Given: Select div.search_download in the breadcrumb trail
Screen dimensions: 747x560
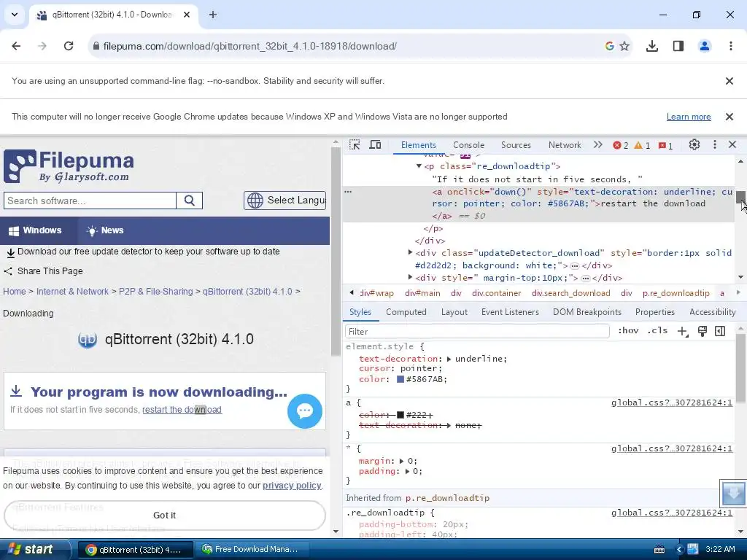Looking at the screenshot, I should tap(570, 293).
